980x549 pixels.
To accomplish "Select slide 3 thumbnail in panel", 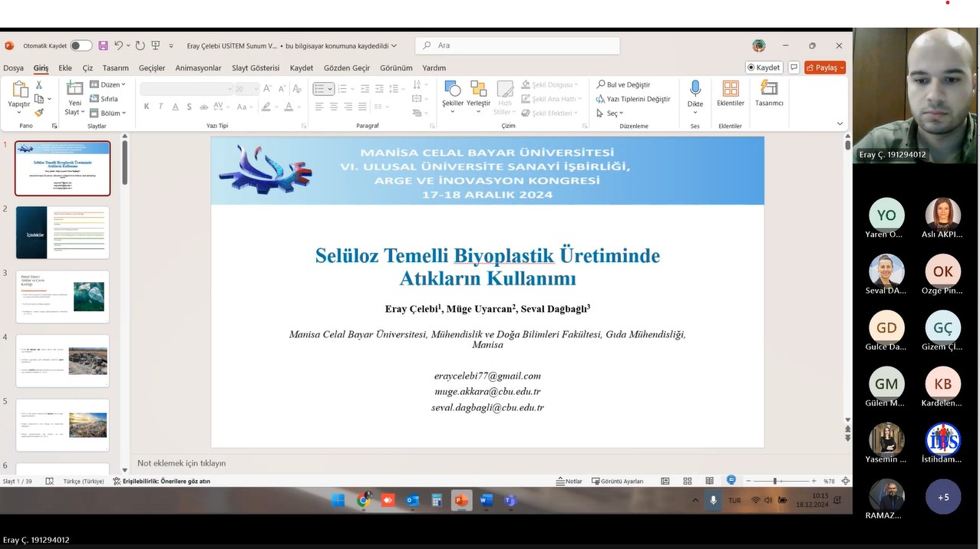I will [x=63, y=297].
